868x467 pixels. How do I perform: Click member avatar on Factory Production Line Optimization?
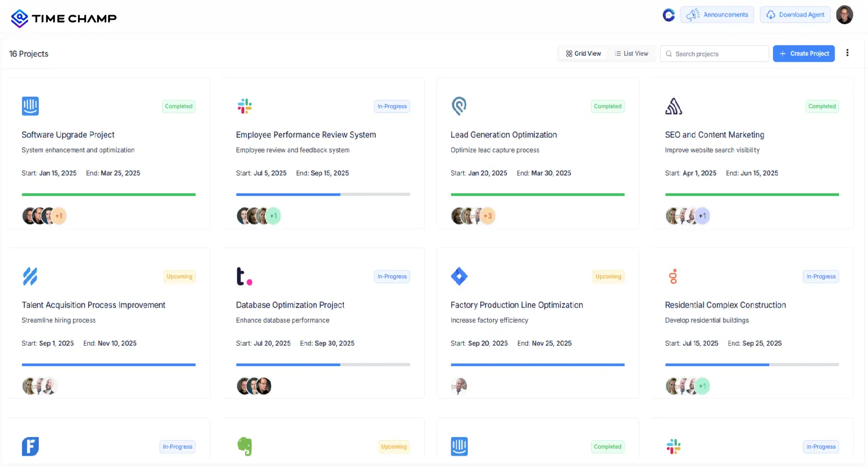(x=459, y=386)
